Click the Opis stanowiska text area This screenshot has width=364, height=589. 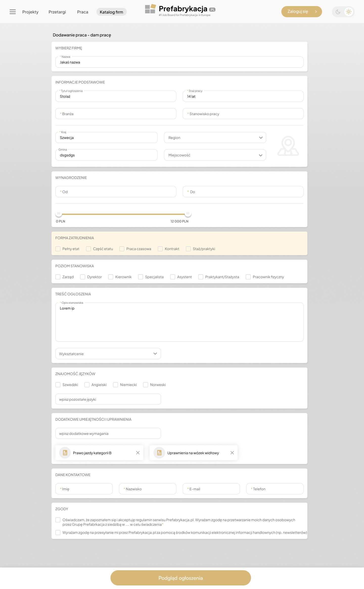(x=179, y=322)
